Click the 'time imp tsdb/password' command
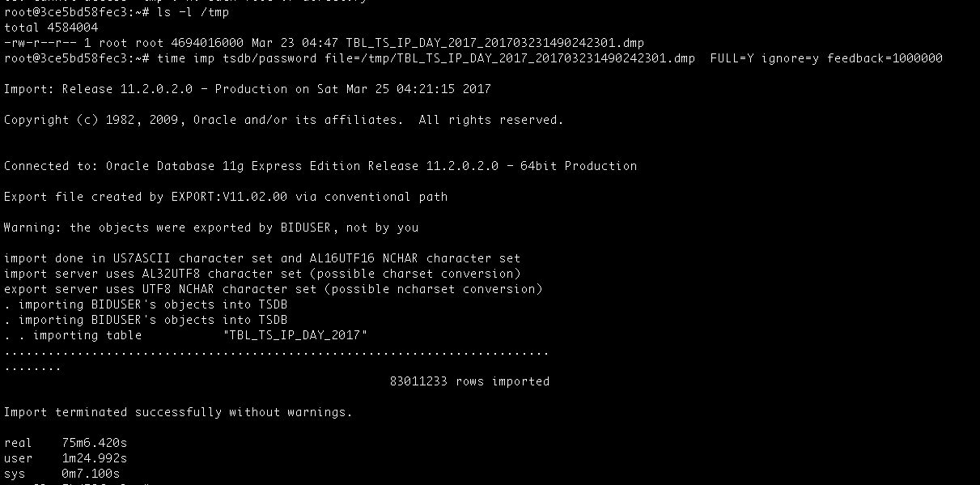 click(x=237, y=58)
